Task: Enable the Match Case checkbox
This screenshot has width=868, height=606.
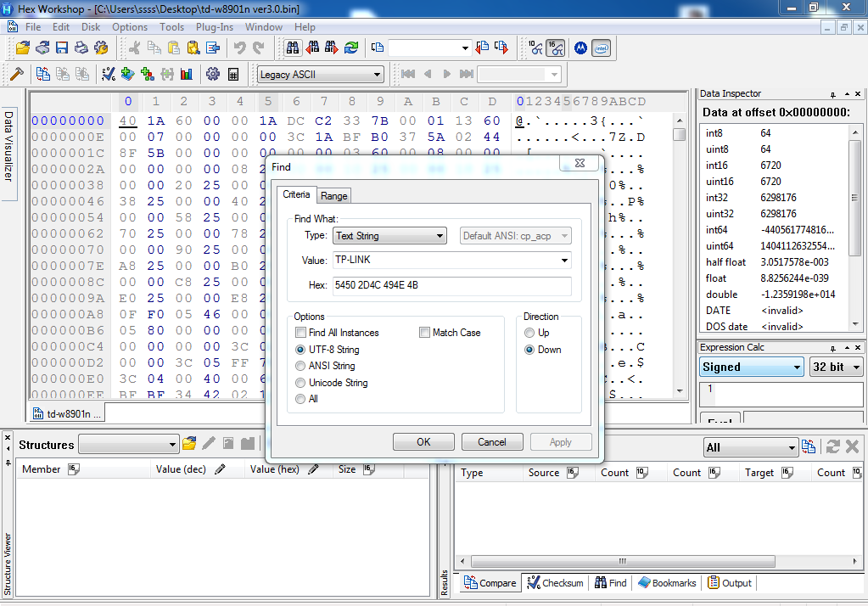Action: pyautogui.click(x=424, y=333)
